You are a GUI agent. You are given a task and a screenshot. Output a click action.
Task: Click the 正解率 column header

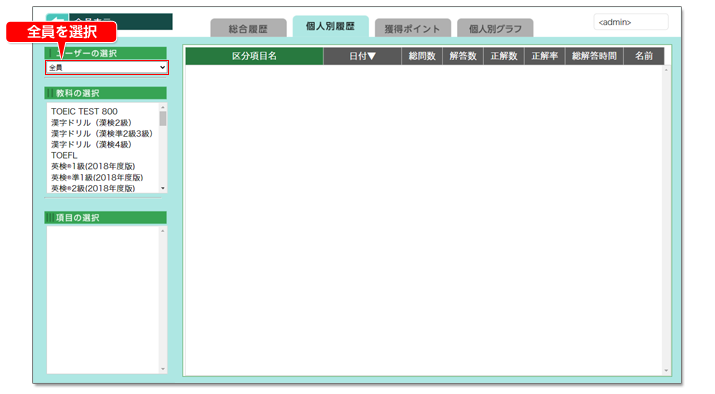coord(545,56)
